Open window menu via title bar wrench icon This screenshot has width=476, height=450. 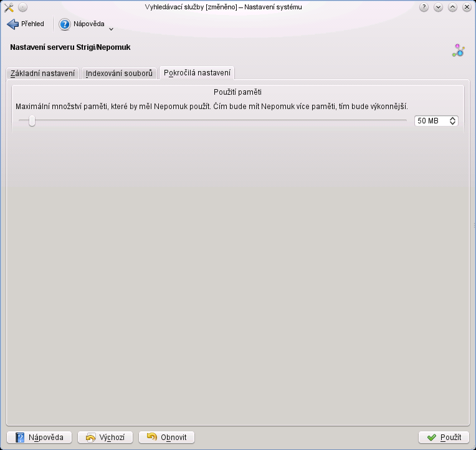click(9, 7)
